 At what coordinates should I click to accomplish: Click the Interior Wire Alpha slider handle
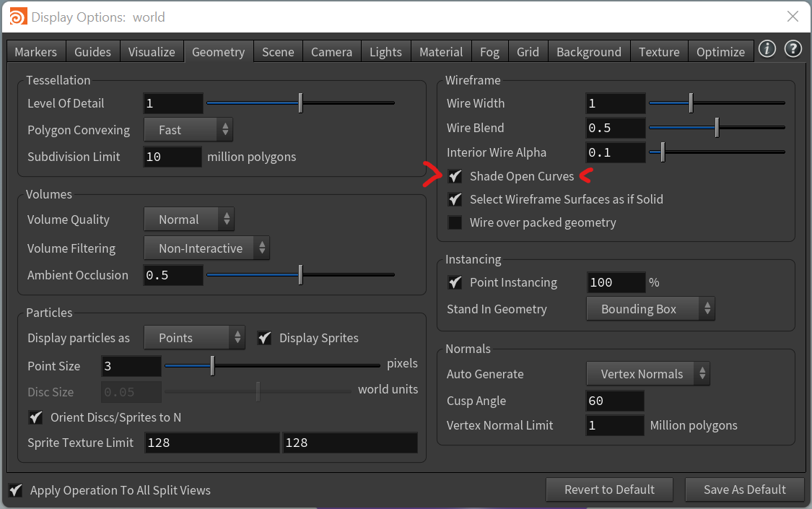(x=663, y=152)
